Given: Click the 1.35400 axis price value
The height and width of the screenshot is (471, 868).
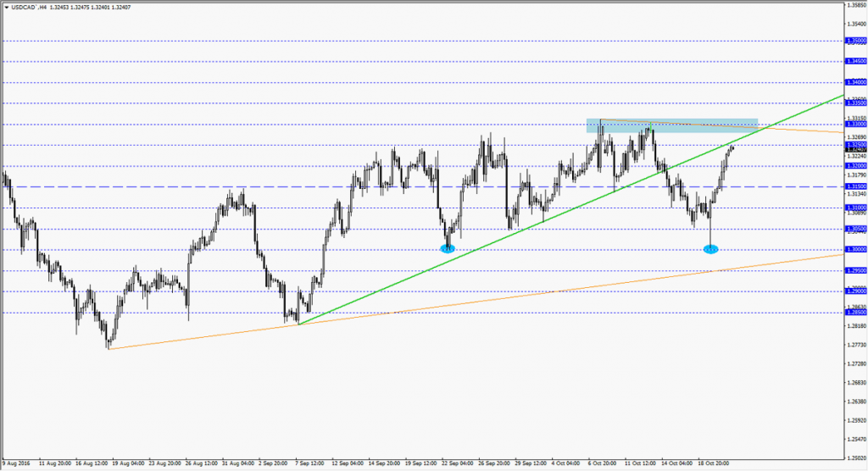Looking at the screenshot, I should tap(856, 25).
